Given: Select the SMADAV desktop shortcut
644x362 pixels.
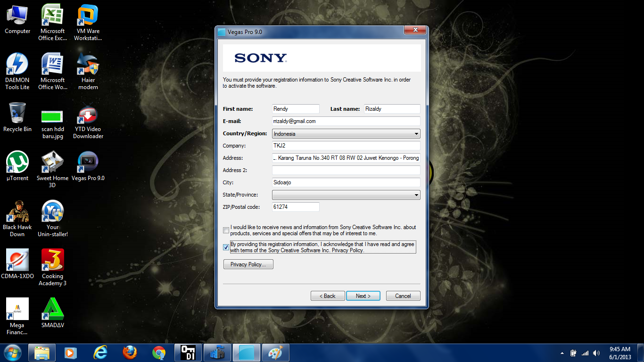Looking at the screenshot, I should click(x=52, y=314).
